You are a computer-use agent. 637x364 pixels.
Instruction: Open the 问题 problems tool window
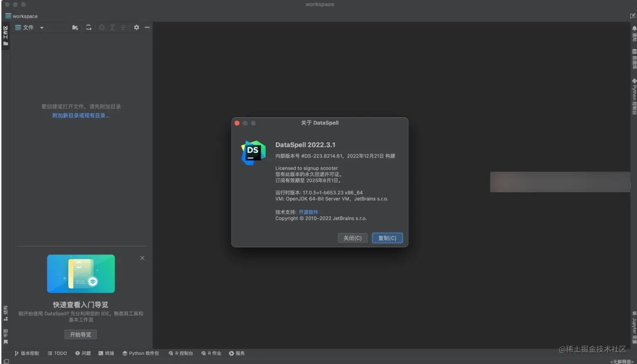pos(83,353)
